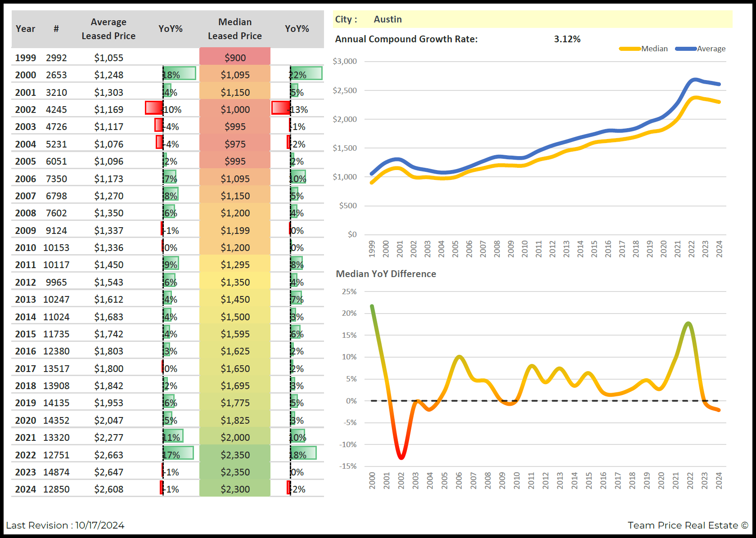Select the # column header
756x538 pixels.
(56, 29)
